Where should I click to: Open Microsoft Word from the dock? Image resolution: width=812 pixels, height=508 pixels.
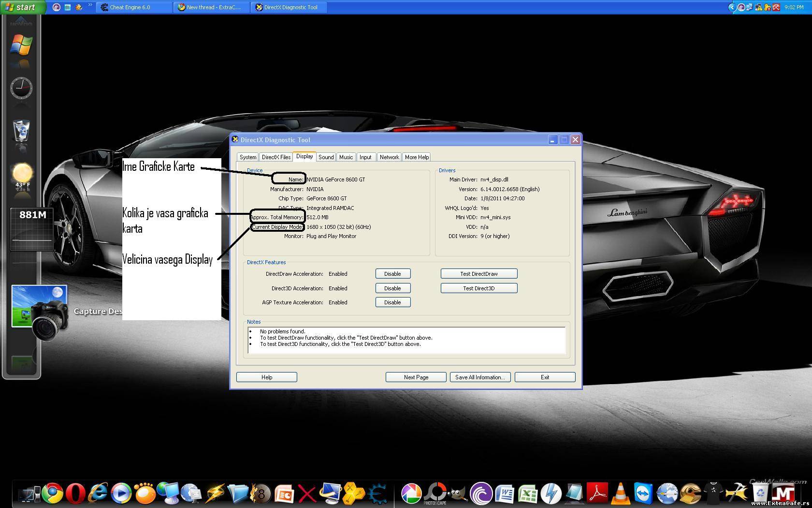click(504, 493)
